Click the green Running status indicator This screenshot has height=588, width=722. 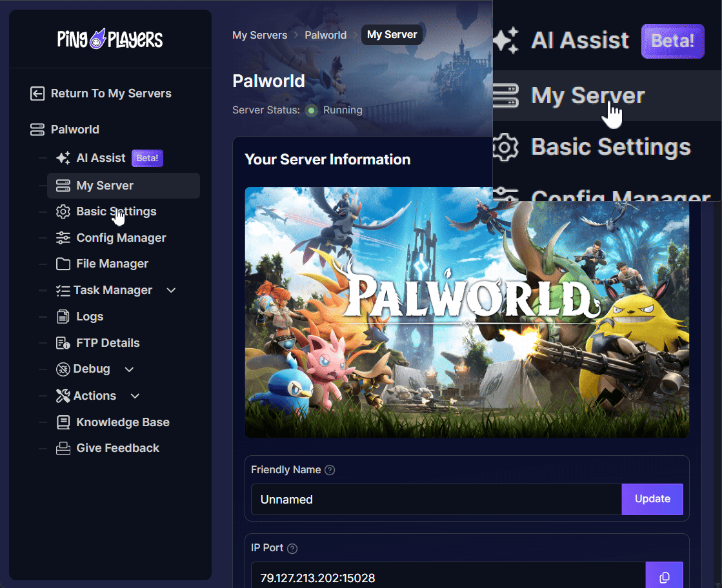click(x=312, y=110)
